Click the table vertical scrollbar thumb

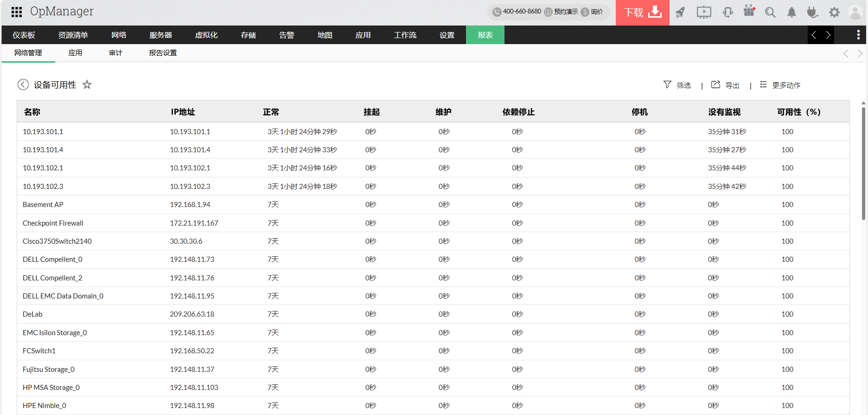point(863,163)
